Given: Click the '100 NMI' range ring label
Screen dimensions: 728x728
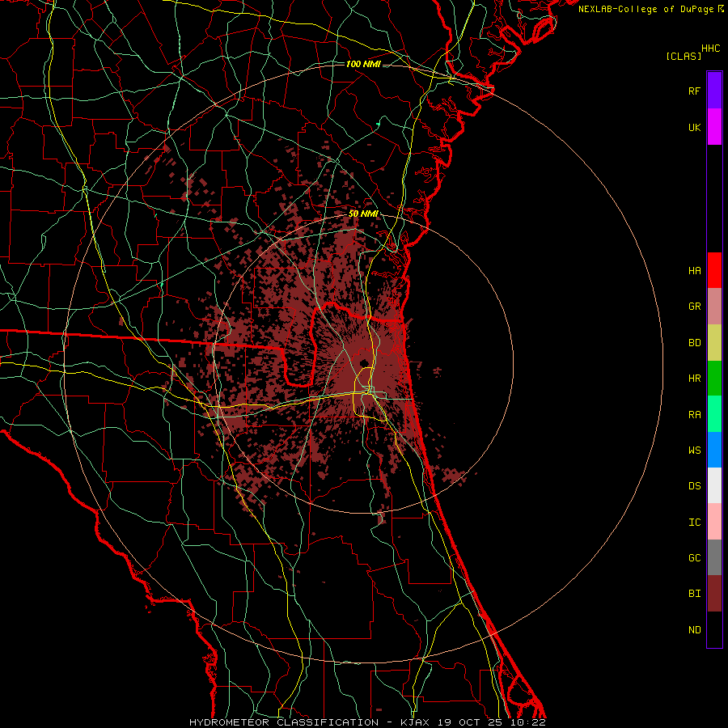Looking at the screenshot, I should click(x=363, y=64).
